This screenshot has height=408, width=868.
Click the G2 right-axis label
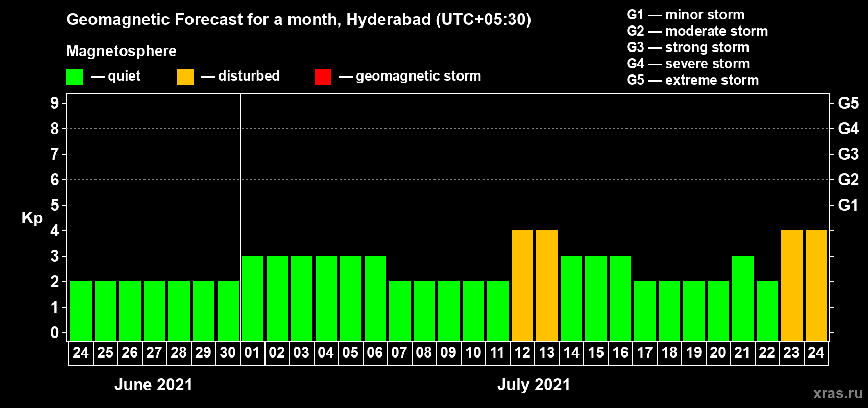(x=849, y=180)
